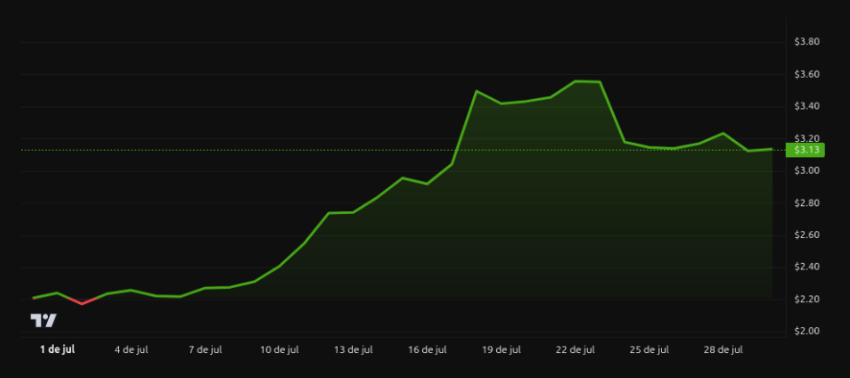Viewport: 850px width, 378px height.
Task: Click the $2.40 price axis label
Action: (x=807, y=267)
